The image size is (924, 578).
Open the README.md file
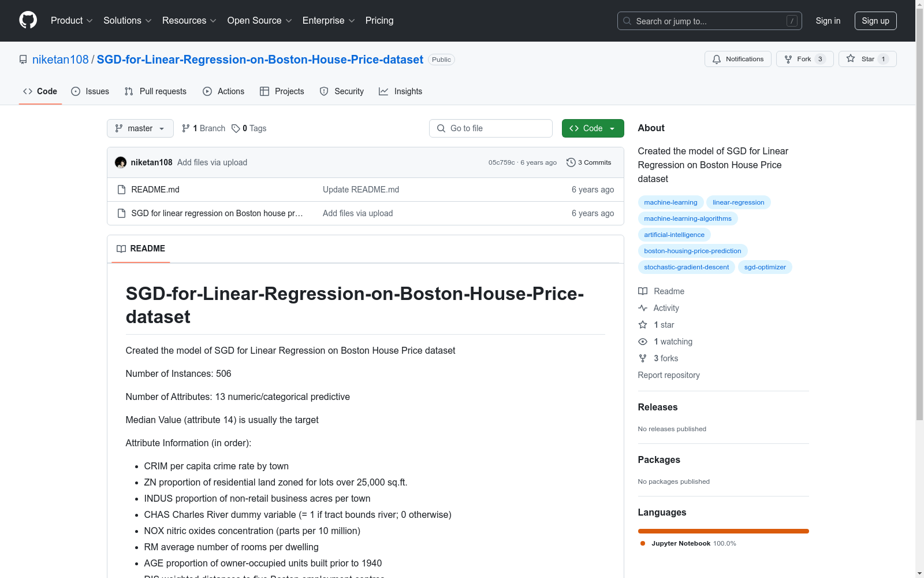pyautogui.click(x=155, y=190)
